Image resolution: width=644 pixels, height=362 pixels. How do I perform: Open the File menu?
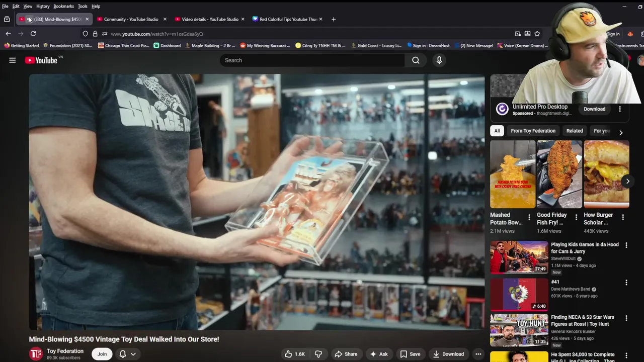5,6
